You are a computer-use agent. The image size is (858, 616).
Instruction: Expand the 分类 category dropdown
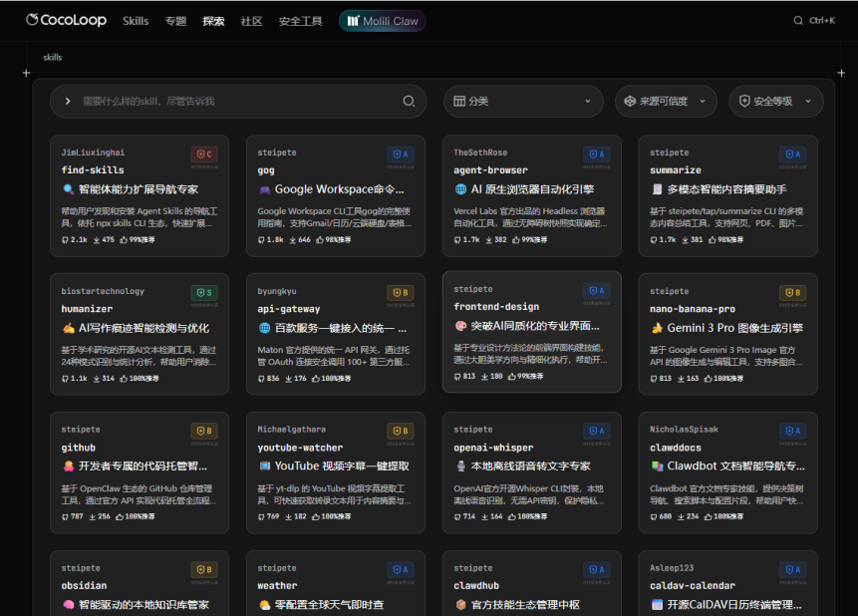(x=522, y=101)
